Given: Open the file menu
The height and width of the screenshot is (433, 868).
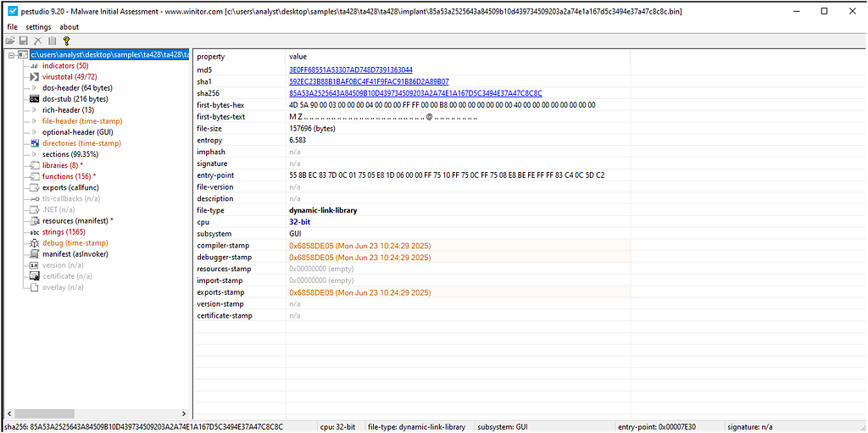Looking at the screenshot, I should coord(12,26).
